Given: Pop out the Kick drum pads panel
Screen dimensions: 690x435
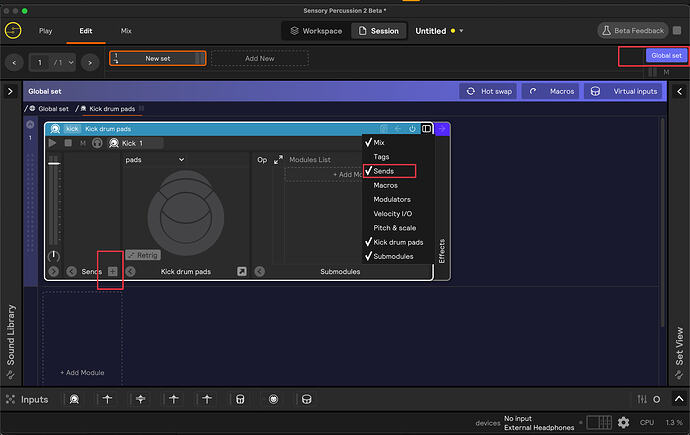Looking at the screenshot, I should 242,271.
